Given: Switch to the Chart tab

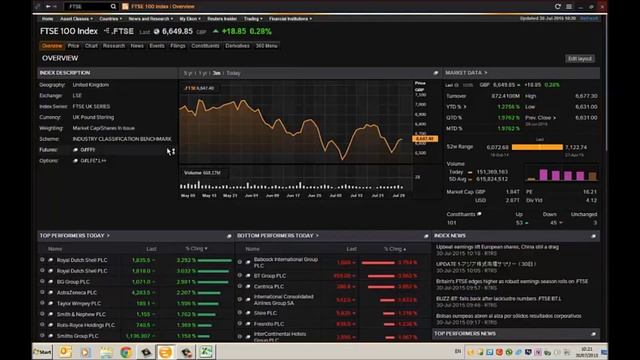Looking at the screenshot, I should coord(91,46).
